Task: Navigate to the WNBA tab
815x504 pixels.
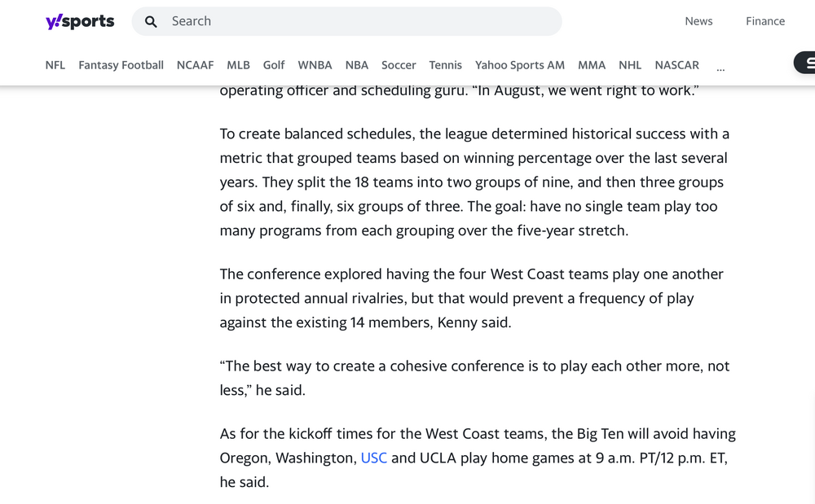Action: pyautogui.click(x=315, y=65)
